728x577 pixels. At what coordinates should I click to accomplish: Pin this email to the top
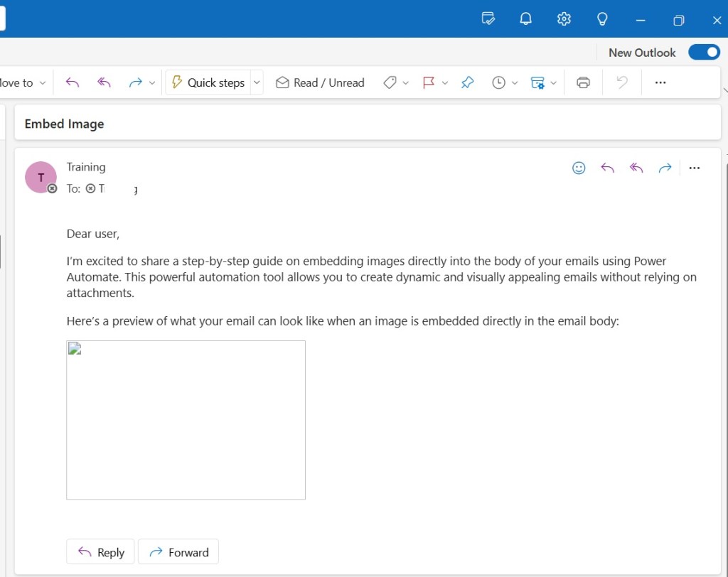pyautogui.click(x=467, y=82)
